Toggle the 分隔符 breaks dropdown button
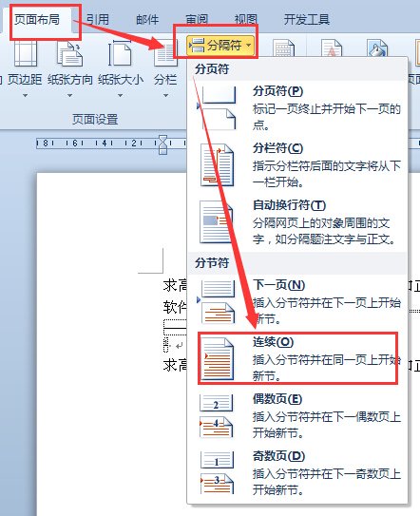The height and width of the screenshot is (516, 420). (220, 45)
